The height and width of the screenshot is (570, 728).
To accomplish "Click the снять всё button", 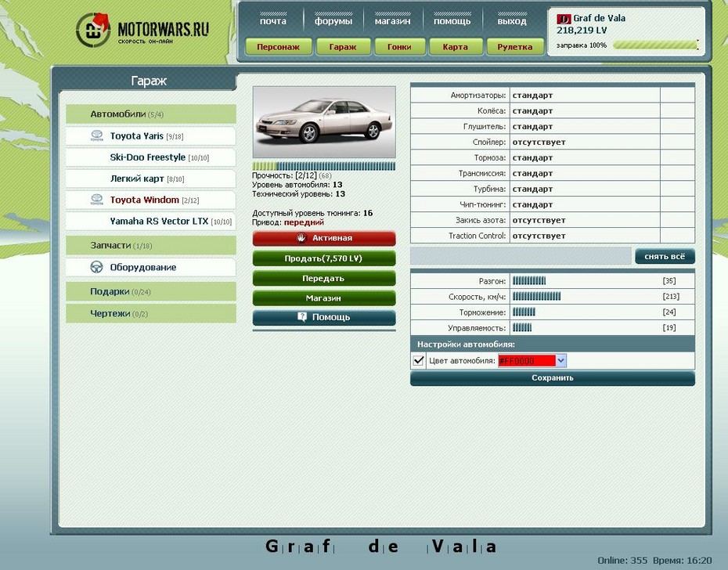I will pos(665,257).
